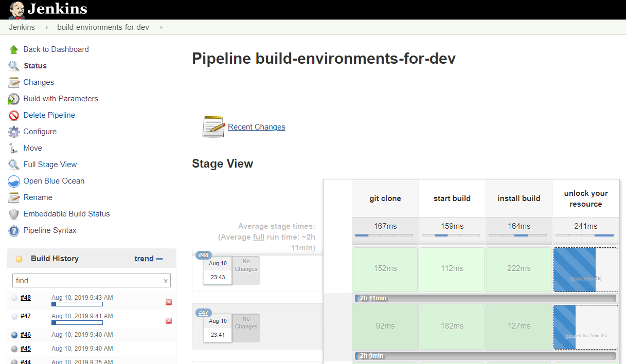Open Build with Parameters
This screenshot has width=626, height=364.
pos(61,99)
